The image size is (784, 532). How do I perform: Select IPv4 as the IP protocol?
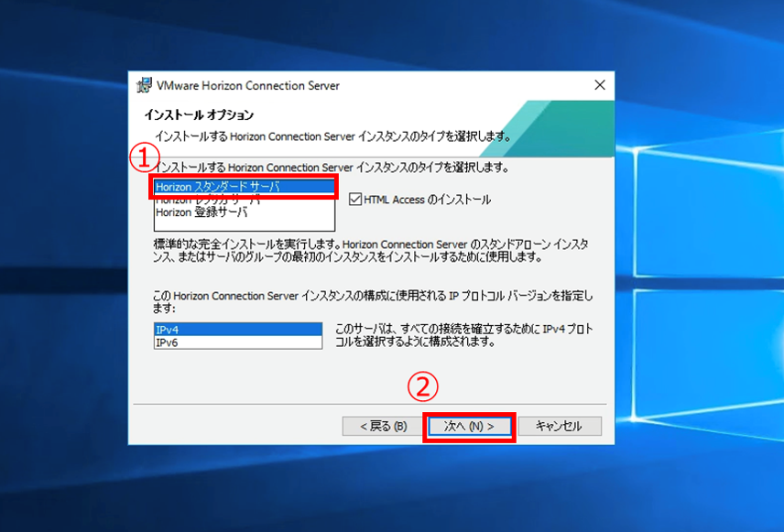coord(238,329)
